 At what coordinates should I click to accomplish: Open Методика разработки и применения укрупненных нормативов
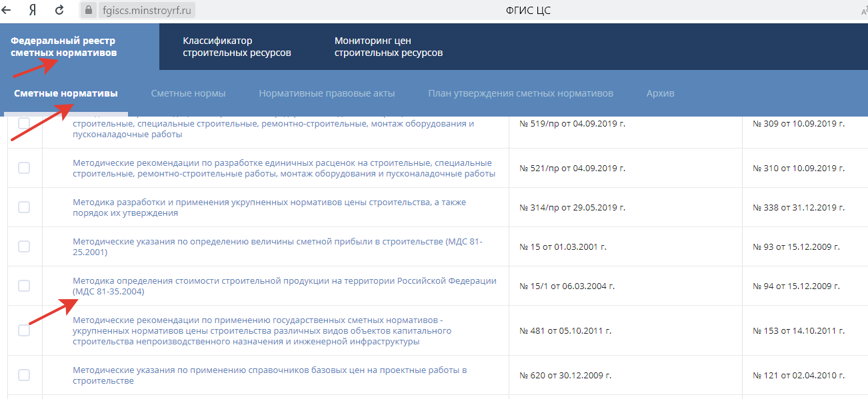pyautogui.click(x=269, y=207)
